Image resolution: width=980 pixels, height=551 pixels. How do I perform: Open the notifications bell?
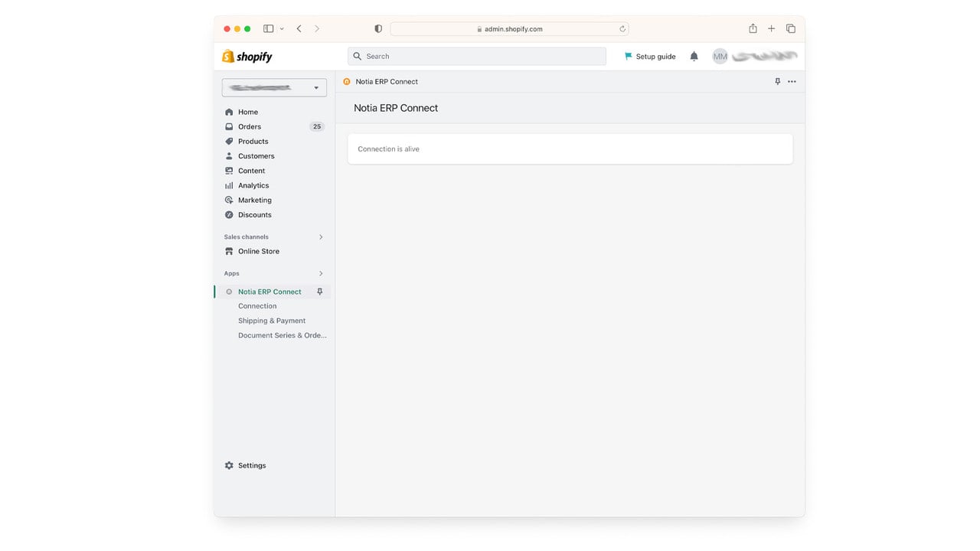click(x=694, y=57)
